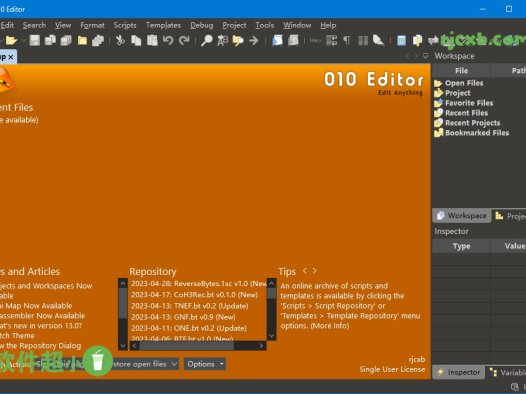Open the GNF.bt v0.9 repository entry
526x394 pixels.
pyautogui.click(x=183, y=317)
